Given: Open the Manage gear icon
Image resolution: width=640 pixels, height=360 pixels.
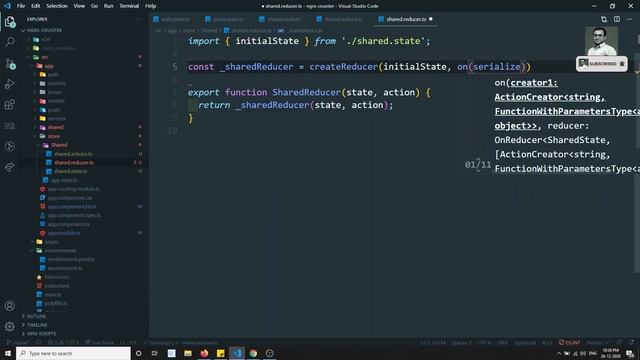Looking at the screenshot, I should point(10,326).
